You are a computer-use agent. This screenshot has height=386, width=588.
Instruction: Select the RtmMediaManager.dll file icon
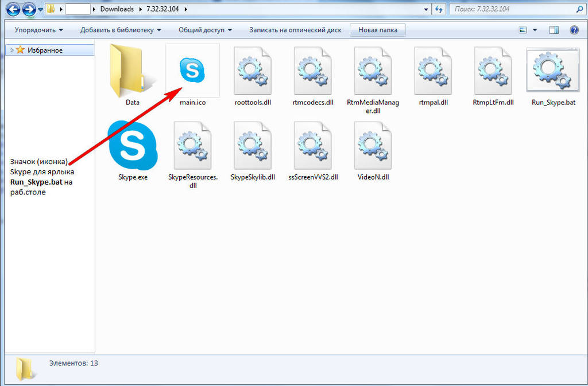(373, 71)
